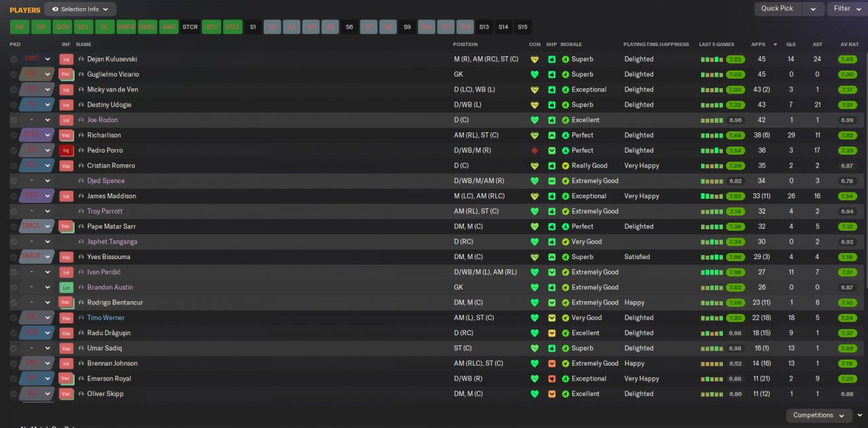Open Ivan Perišić's player profile
Screen dimensions: 868x428
pos(104,272)
